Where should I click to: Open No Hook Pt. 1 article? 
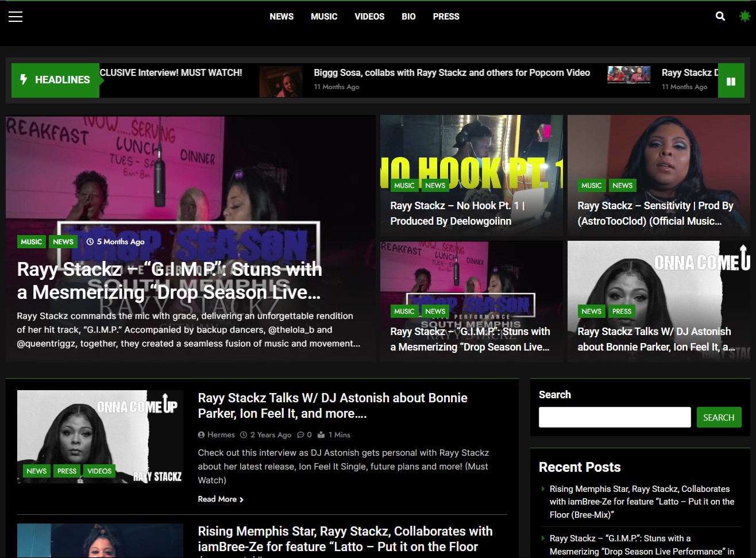[457, 213]
